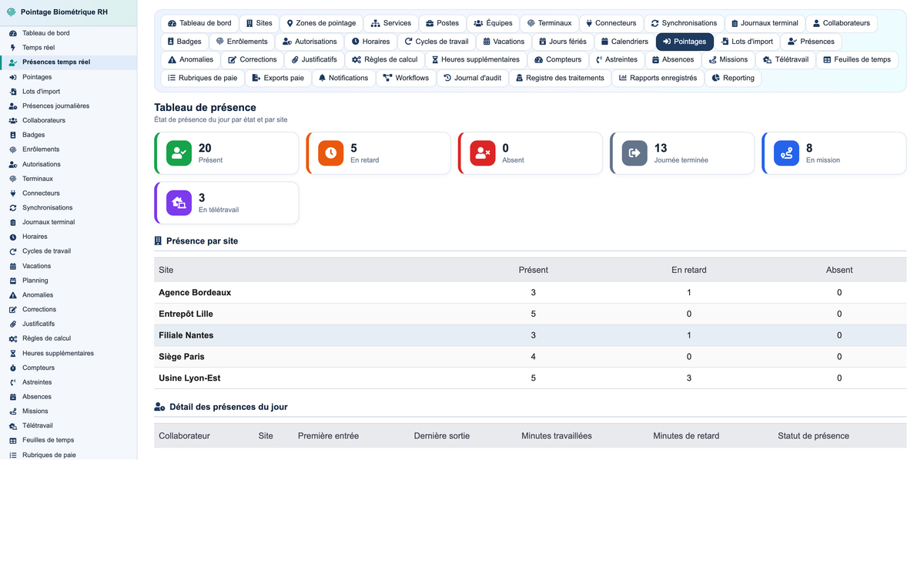Click the Notifications bell icon in top navigation
924x578 pixels.
(x=322, y=78)
